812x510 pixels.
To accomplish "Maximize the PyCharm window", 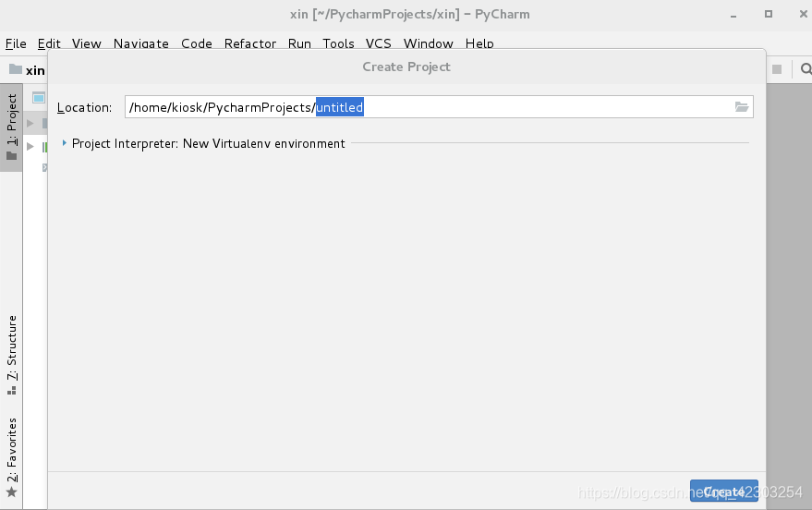I will 769,14.
